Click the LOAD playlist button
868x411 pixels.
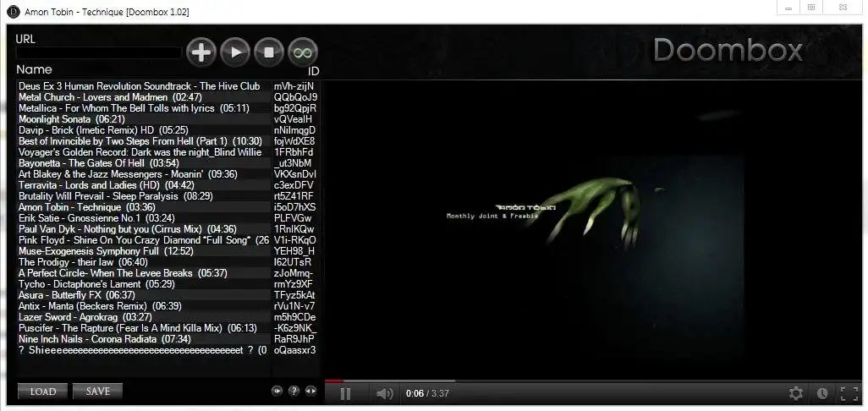point(42,391)
